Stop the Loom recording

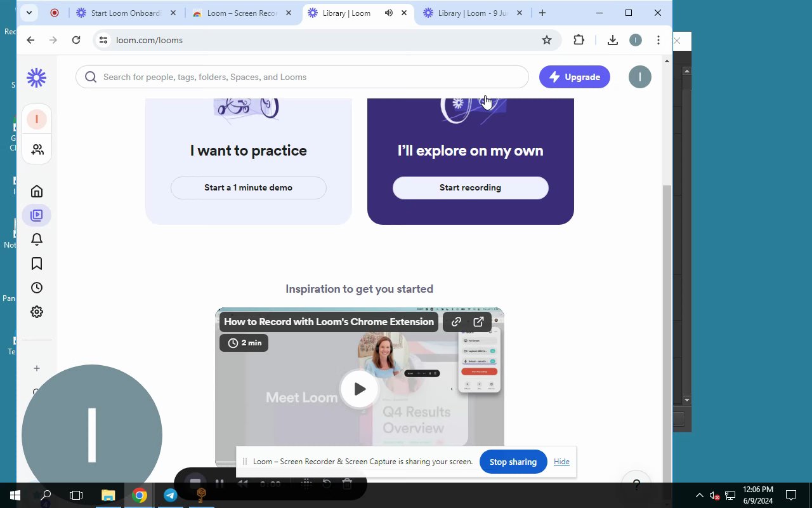tap(196, 484)
